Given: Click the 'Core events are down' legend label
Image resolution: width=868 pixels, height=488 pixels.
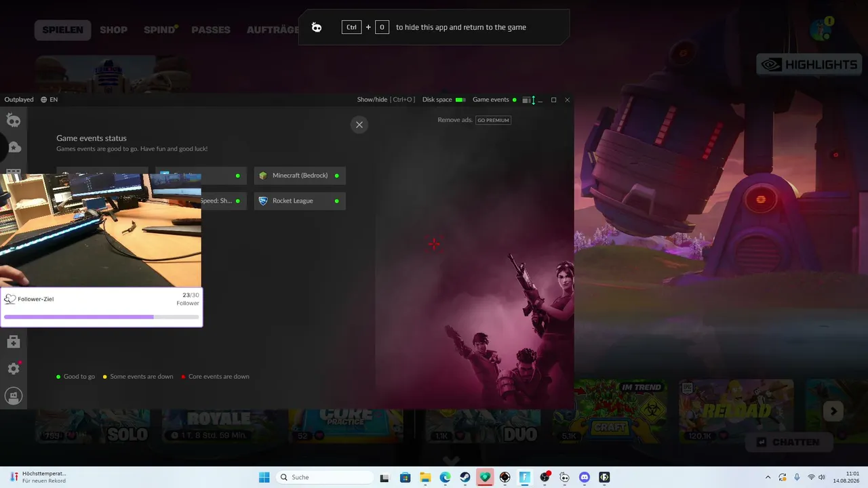Looking at the screenshot, I should point(219,377).
